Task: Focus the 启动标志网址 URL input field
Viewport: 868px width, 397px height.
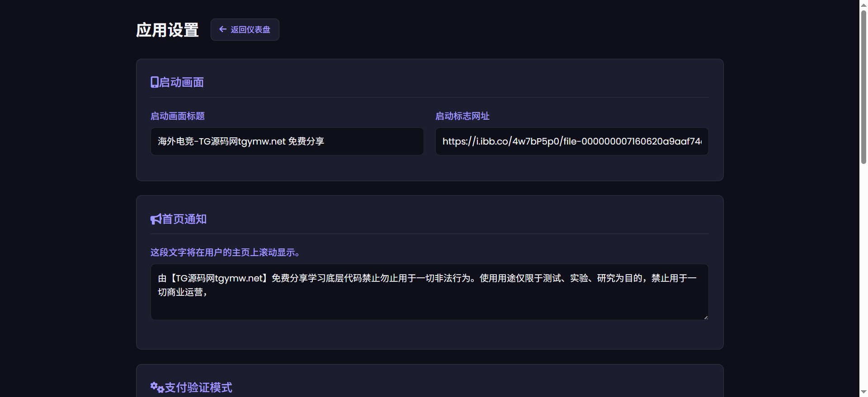Action: [571, 141]
